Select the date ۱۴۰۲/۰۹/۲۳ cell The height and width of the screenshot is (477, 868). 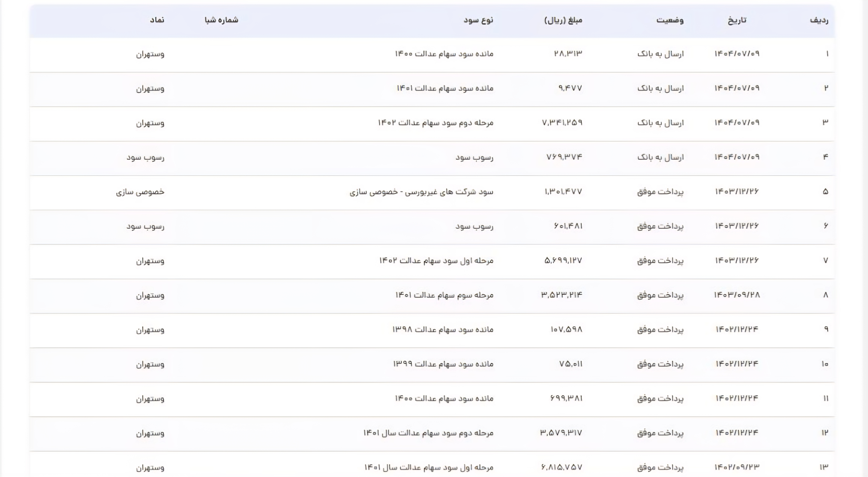[737, 467]
